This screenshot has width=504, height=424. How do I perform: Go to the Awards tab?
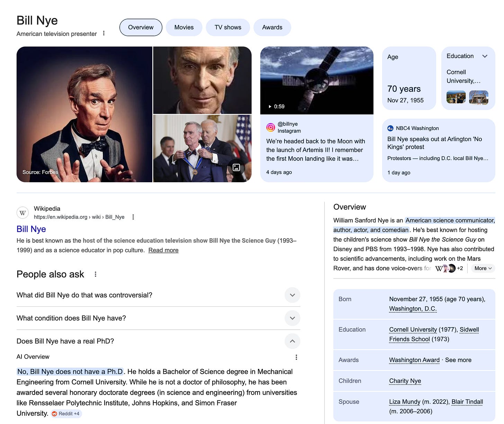pos(272,27)
